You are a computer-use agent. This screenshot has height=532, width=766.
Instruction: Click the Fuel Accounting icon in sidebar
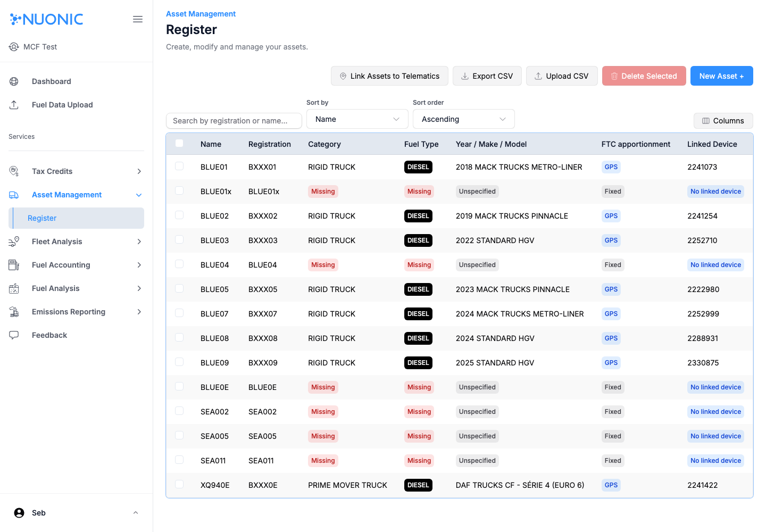point(13,264)
